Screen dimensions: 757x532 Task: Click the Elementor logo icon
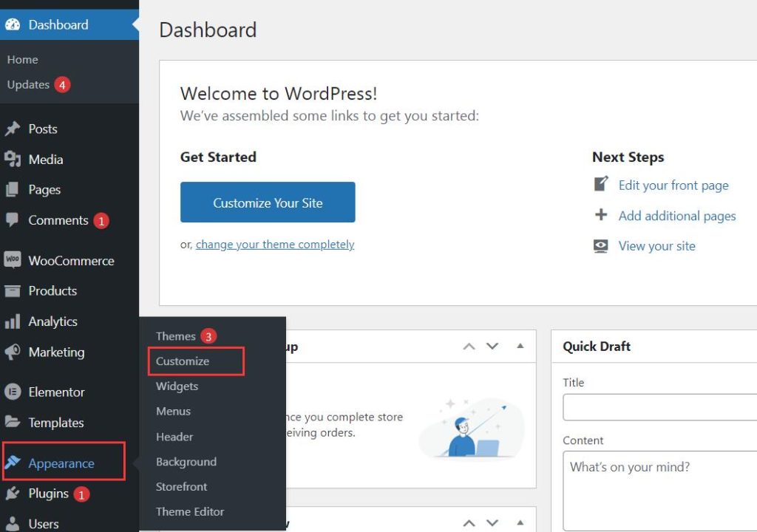click(x=13, y=392)
